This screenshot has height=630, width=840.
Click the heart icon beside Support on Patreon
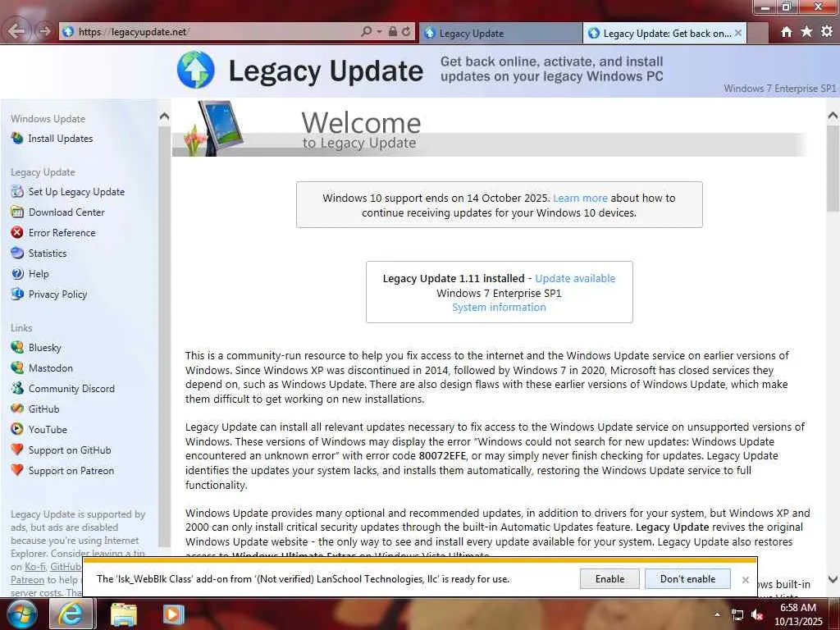(17, 470)
